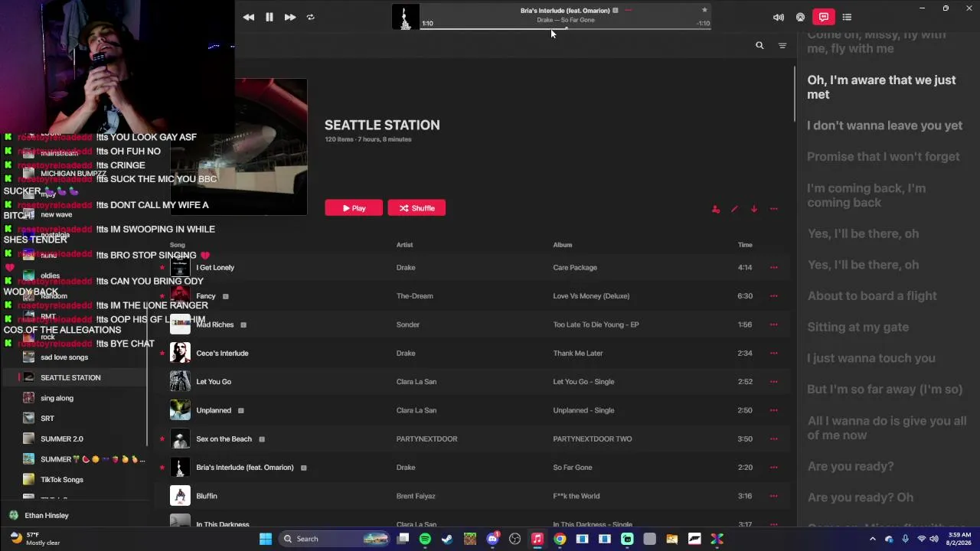Open more options for Let You Go
The width and height of the screenshot is (980, 551).
[774, 382]
